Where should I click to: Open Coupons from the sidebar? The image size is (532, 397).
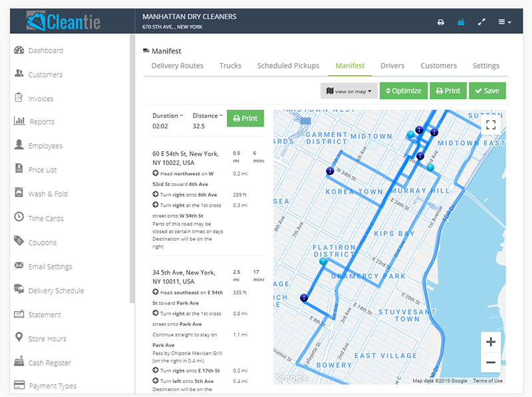[42, 243]
